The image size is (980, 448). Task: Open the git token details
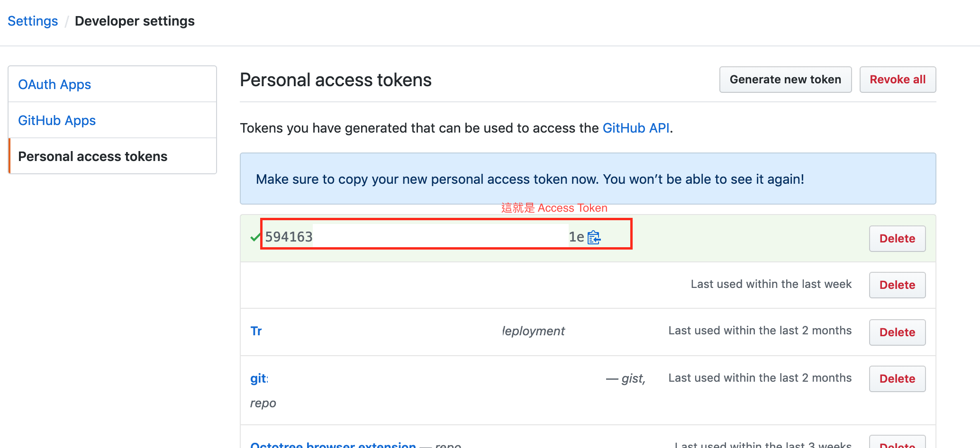259,378
